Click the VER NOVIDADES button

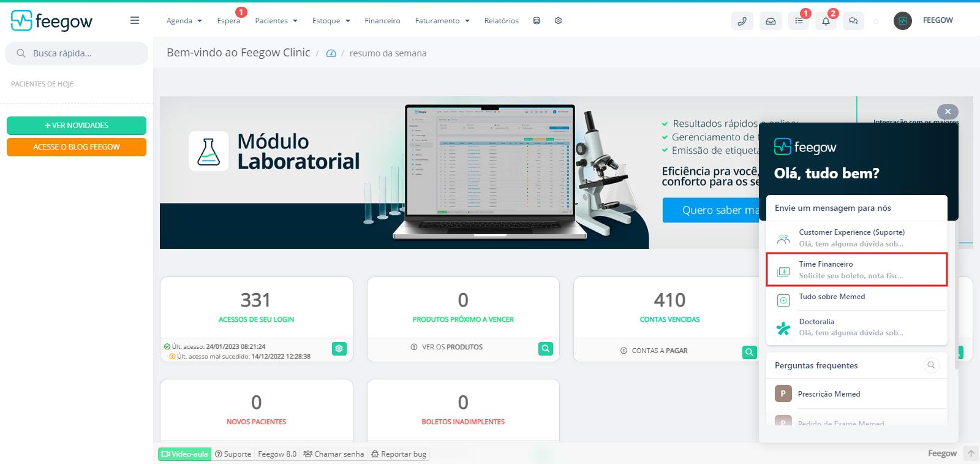pos(77,126)
